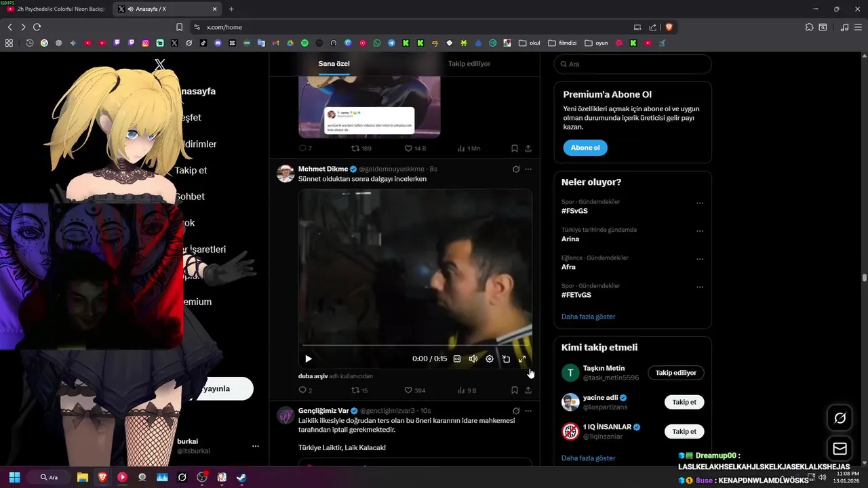This screenshot has width=868, height=488.
Task: Open oyun bookmarks folder
Action: [597, 43]
